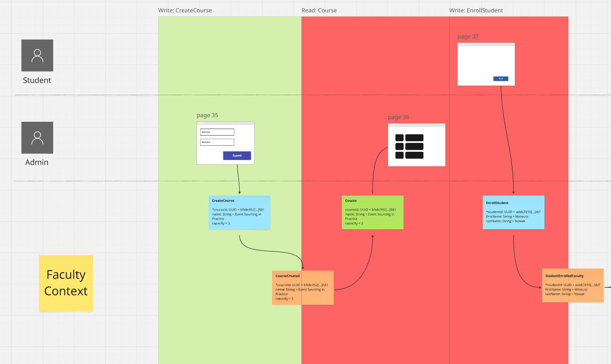Click the yellow Faculty Context note
This screenshot has width=611, height=364.
coord(66,283)
